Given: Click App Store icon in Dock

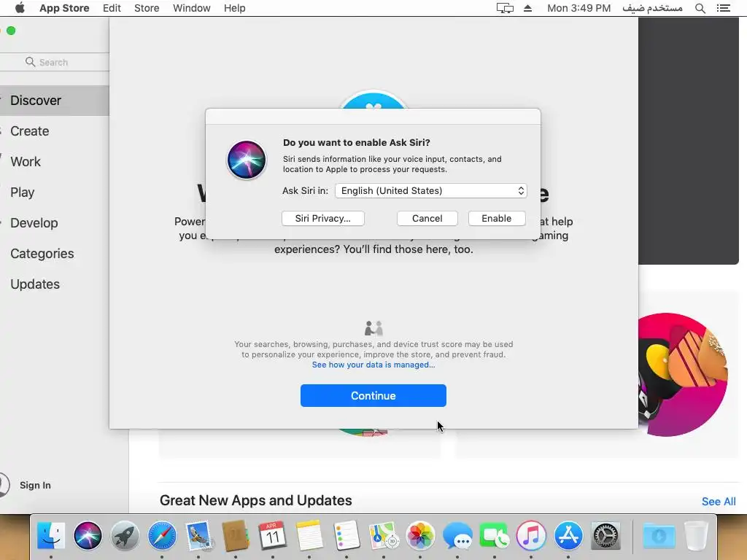Looking at the screenshot, I should [568, 536].
